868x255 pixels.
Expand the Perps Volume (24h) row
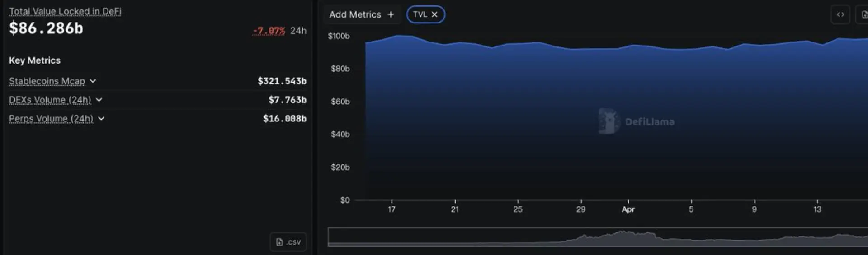click(101, 119)
